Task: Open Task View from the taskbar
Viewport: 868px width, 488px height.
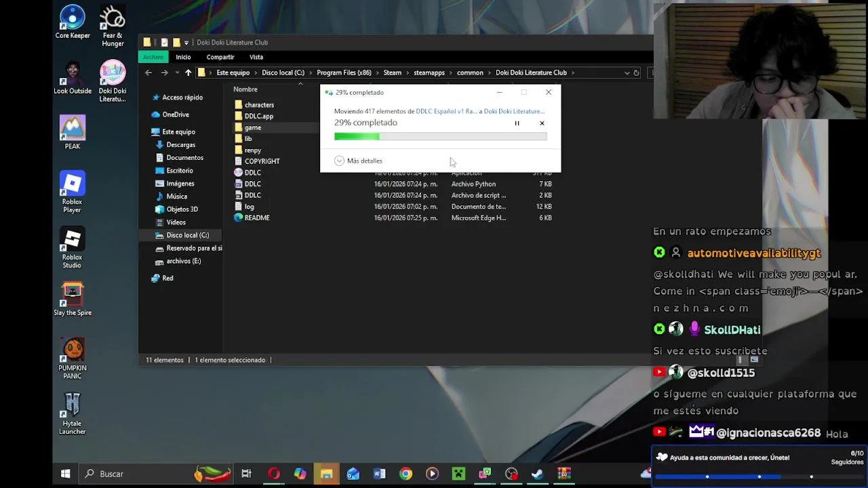Action: coord(246,474)
